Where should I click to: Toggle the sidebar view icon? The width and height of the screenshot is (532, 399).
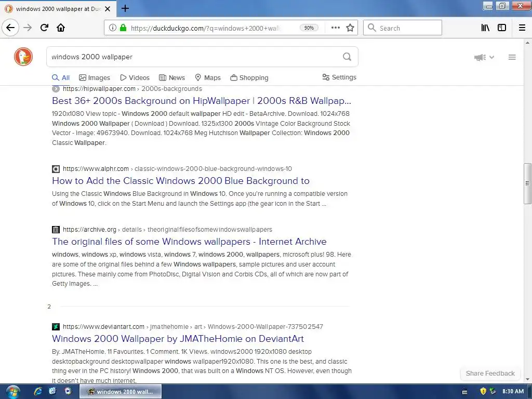pyautogui.click(x=502, y=28)
